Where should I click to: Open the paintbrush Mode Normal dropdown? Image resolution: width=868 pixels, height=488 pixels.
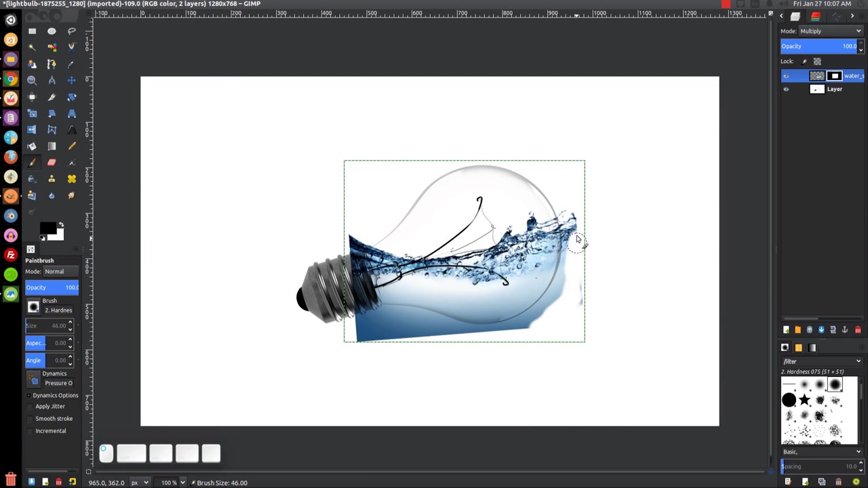(x=61, y=272)
